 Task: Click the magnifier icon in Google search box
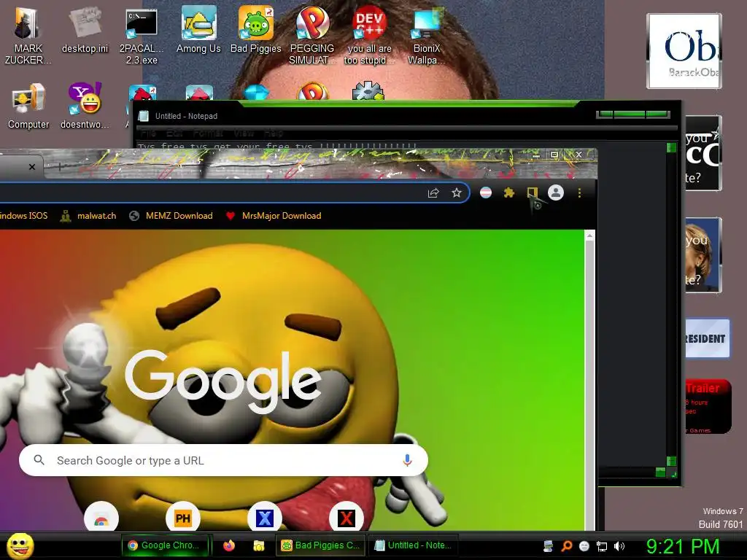pos(39,460)
